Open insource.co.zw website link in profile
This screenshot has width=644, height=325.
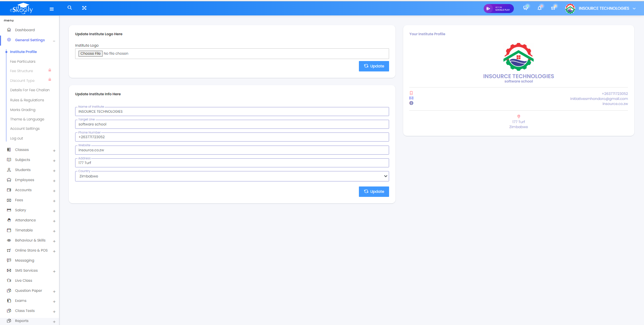615,104
